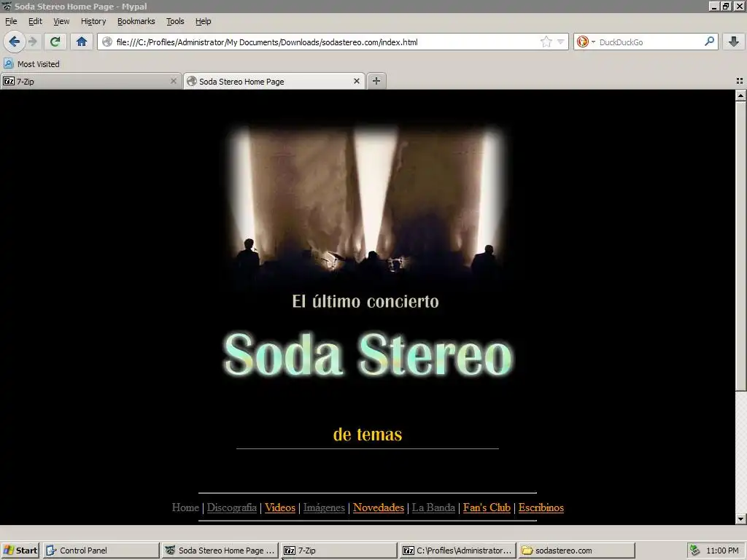Open the File menu
Image resolution: width=747 pixels, height=560 pixels.
click(x=11, y=21)
